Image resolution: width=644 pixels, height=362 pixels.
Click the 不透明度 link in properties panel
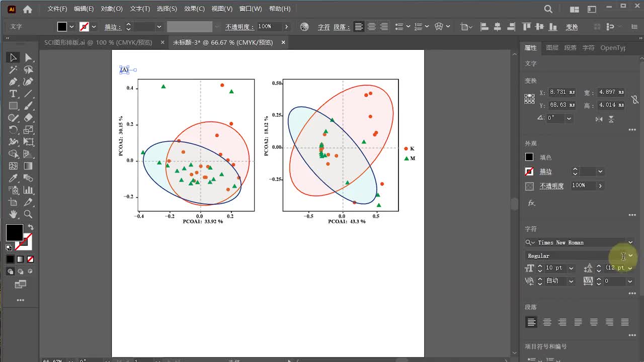coord(551,186)
